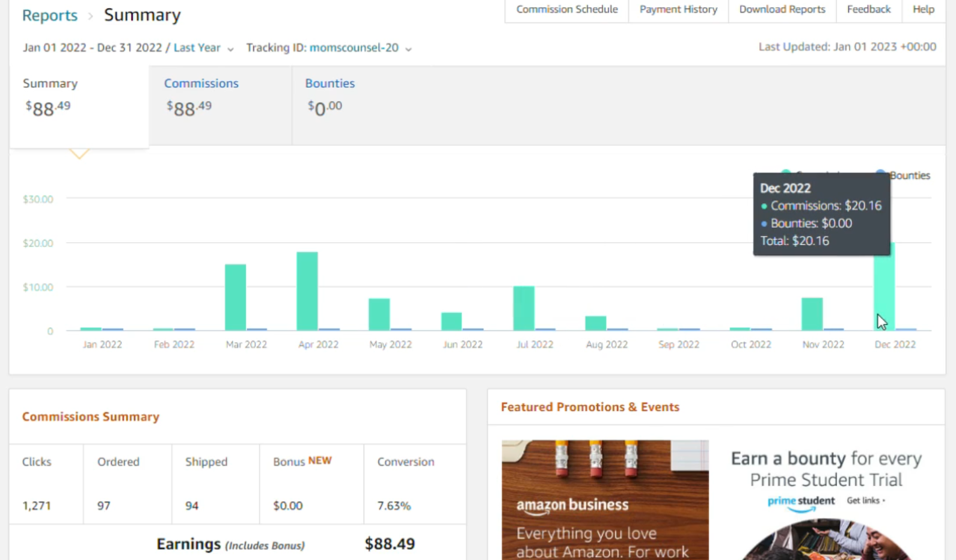Open the Tracking ID momscounsel-20 dropdown

(360, 48)
